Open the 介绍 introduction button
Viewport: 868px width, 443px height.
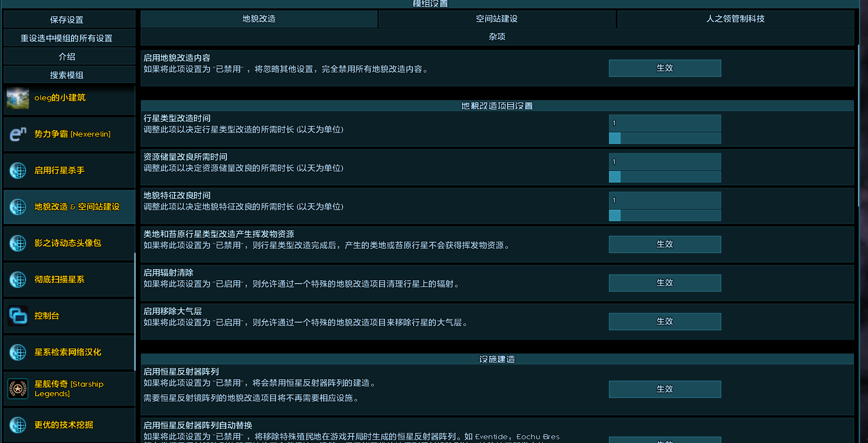[x=69, y=56]
